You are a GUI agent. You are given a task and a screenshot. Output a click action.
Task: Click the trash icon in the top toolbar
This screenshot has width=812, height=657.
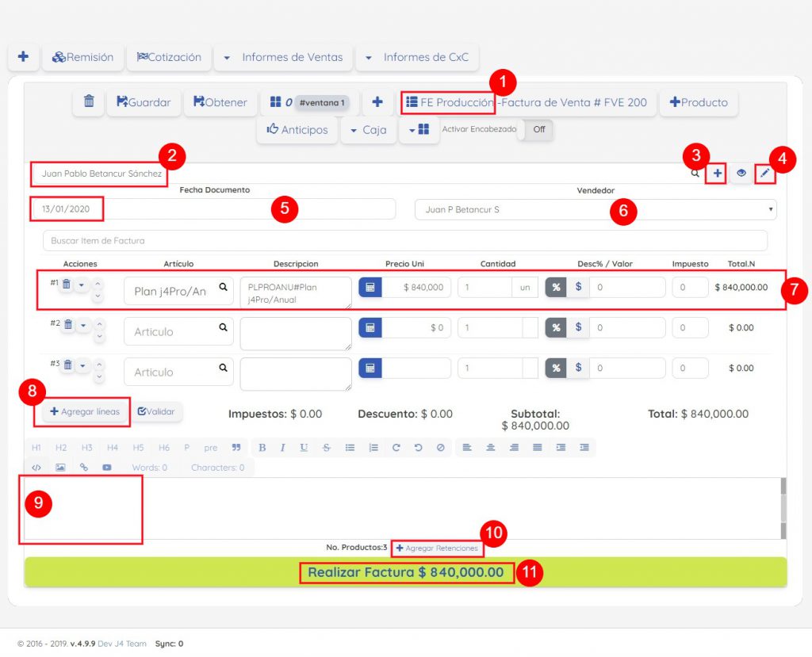89,102
